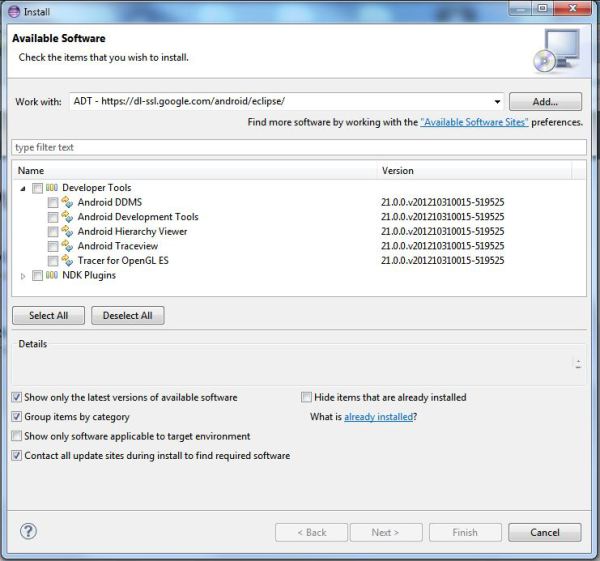
Task: Uncheck Group items by category
Action: pyautogui.click(x=16, y=416)
